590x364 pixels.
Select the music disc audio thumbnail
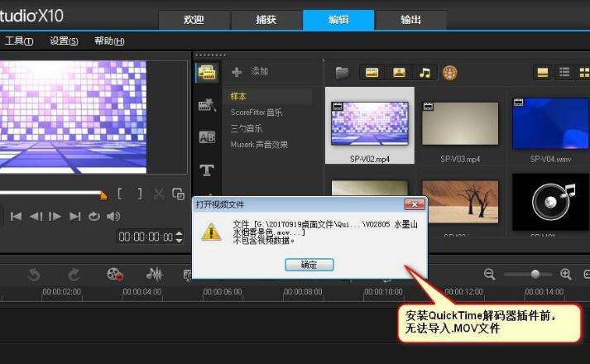pyautogui.click(x=550, y=203)
